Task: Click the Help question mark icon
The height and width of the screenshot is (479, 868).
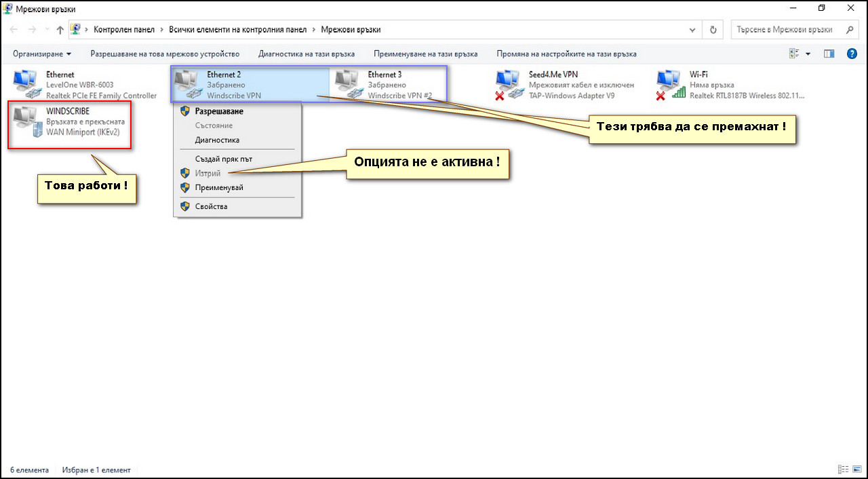Action: (x=852, y=54)
